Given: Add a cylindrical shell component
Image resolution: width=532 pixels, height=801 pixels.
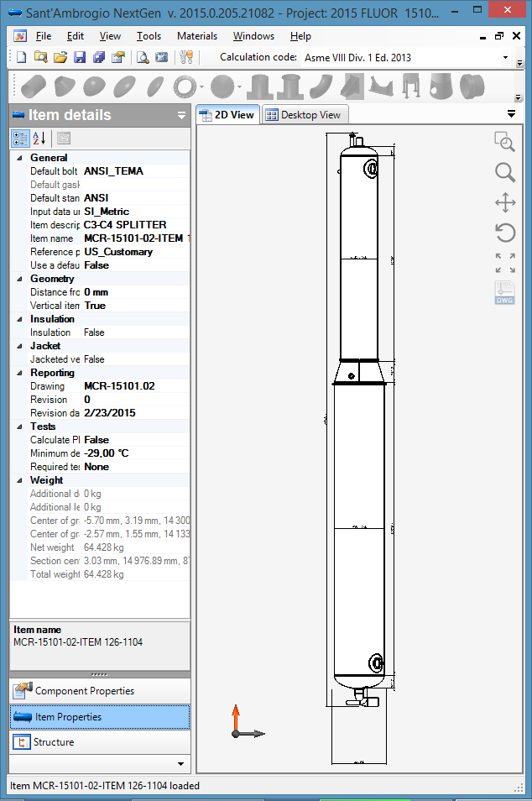Looking at the screenshot, I should pos(34,86).
